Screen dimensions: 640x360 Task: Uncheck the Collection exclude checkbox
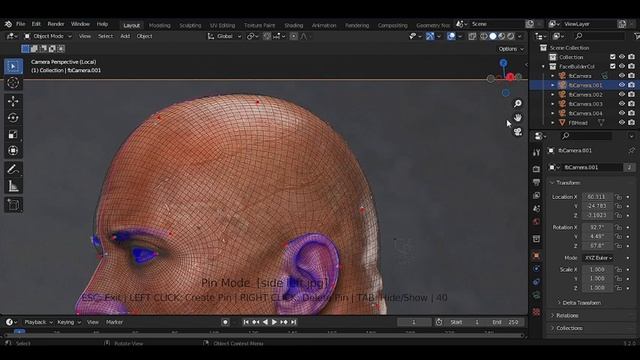point(612,57)
